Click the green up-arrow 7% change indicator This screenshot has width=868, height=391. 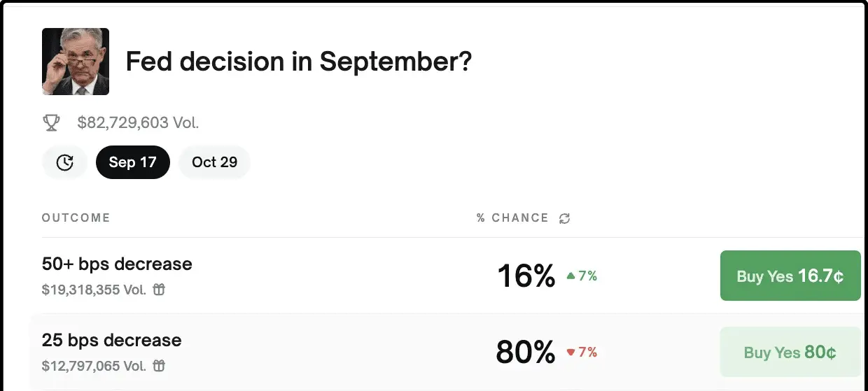tap(581, 276)
